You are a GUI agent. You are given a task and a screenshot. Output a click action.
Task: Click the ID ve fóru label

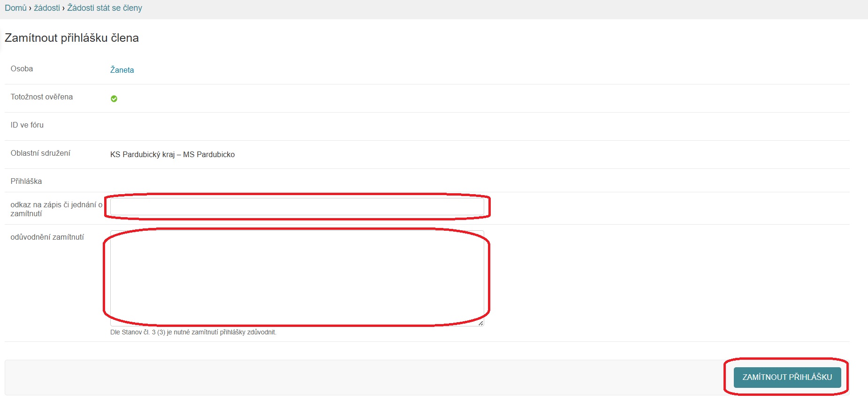click(x=27, y=125)
